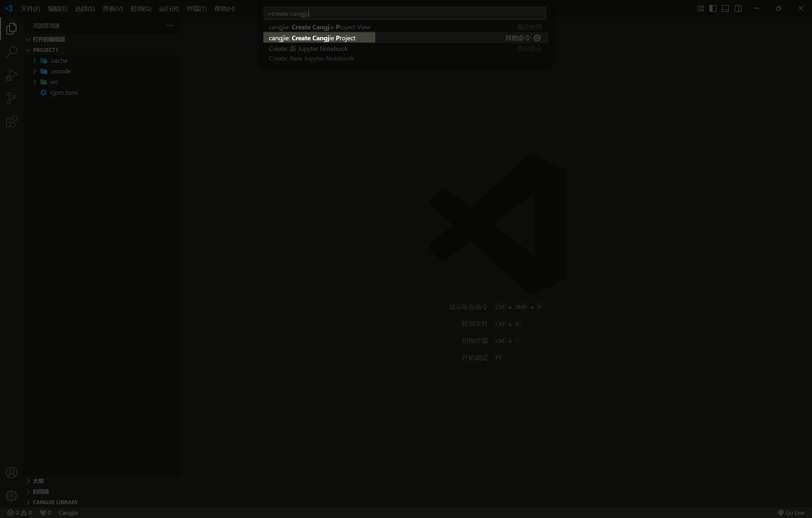Viewport: 812px width, 518px height.
Task: Click gear icon beside Create Cangjie Project
Action: (537, 38)
